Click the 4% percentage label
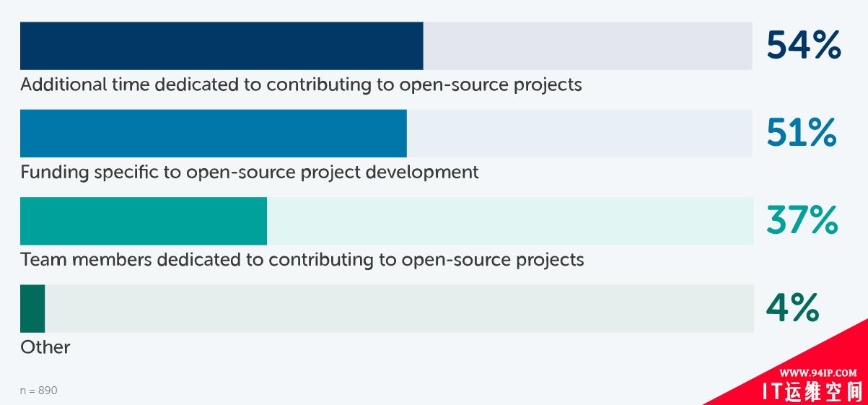This screenshot has width=868, height=405. coord(792,308)
